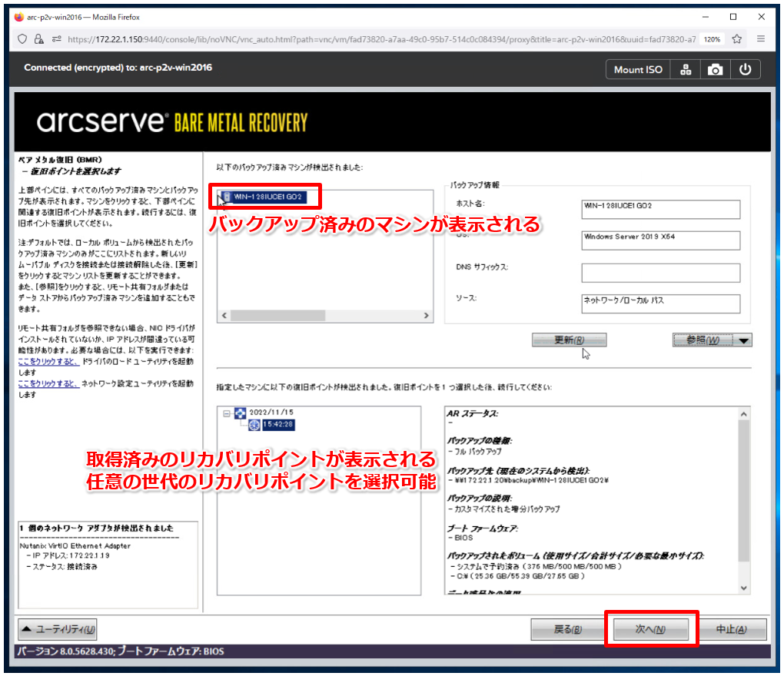Screen dimensions: 784x676
Task: Click the up arrow of the details pane scrollbar
Action: [x=743, y=414]
